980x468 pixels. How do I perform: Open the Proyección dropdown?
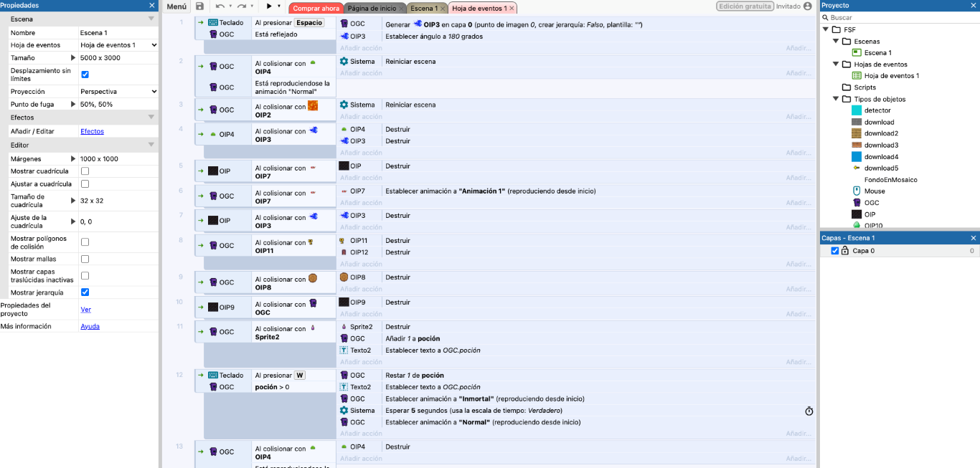click(x=118, y=92)
